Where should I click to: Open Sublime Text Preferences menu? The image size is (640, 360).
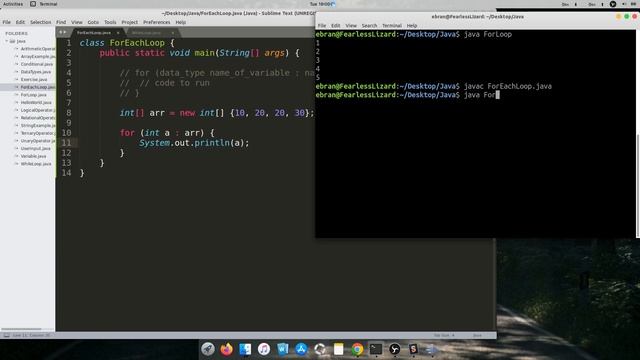click(x=156, y=22)
